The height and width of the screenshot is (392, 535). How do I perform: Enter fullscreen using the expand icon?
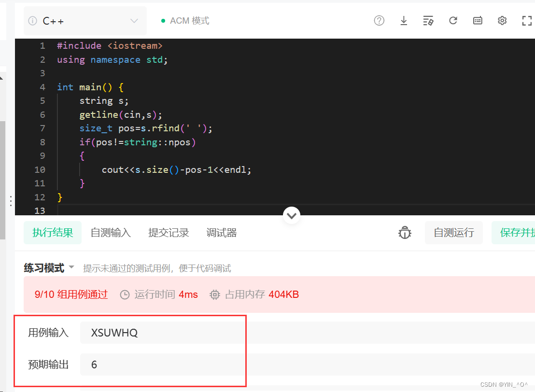point(527,20)
